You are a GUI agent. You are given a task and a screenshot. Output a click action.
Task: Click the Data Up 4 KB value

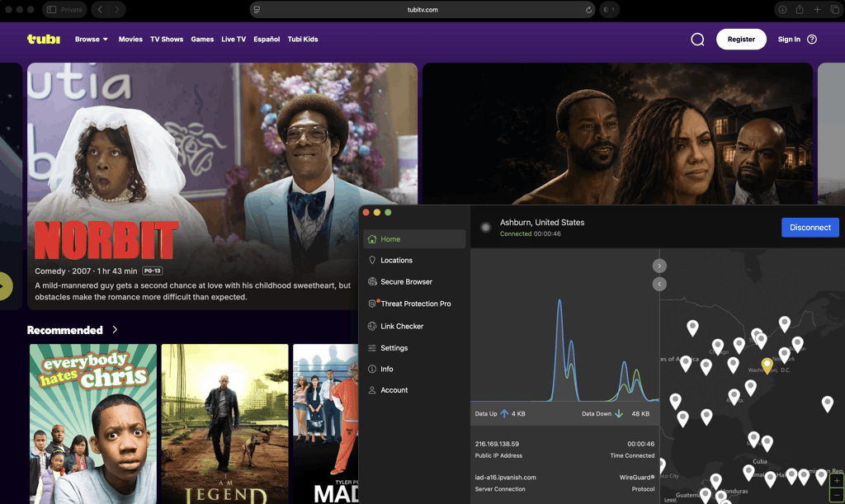518,413
